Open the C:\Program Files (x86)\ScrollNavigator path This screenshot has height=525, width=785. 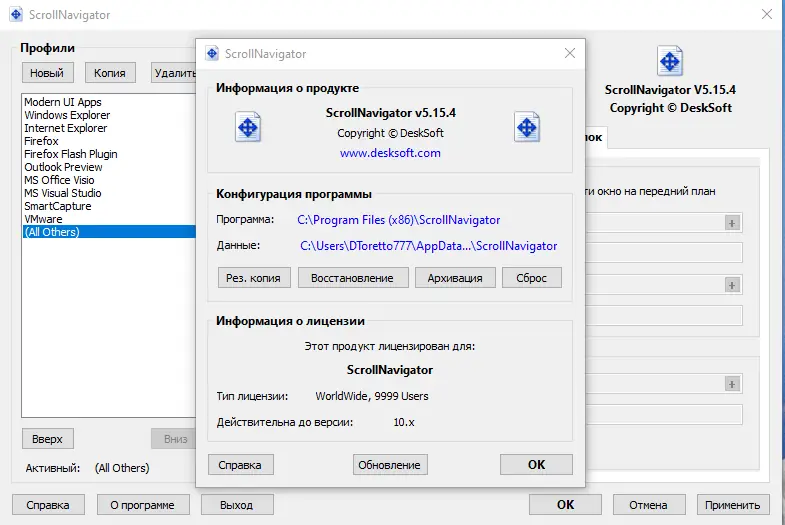tap(399, 220)
